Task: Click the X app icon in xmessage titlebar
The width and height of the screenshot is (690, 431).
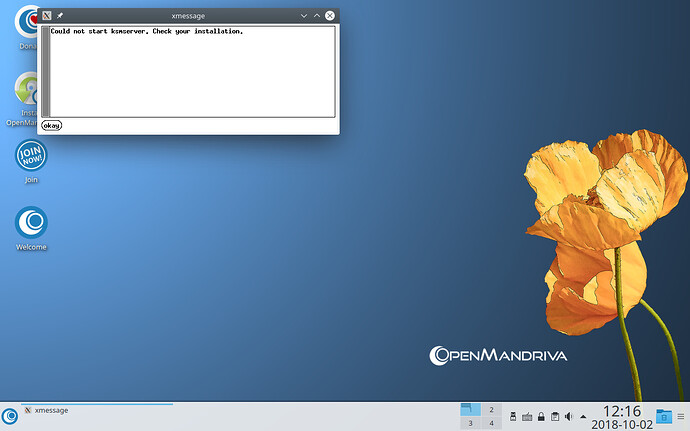Action: pyautogui.click(x=47, y=16)
